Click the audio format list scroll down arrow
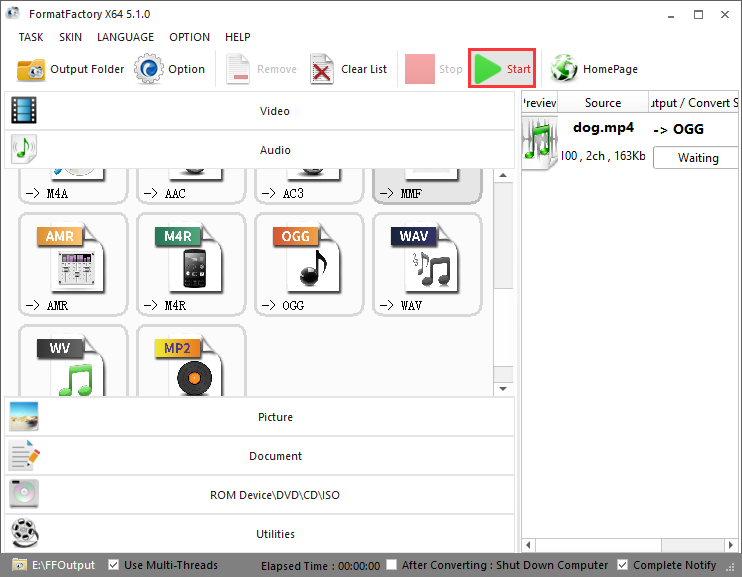 point(503,389)
